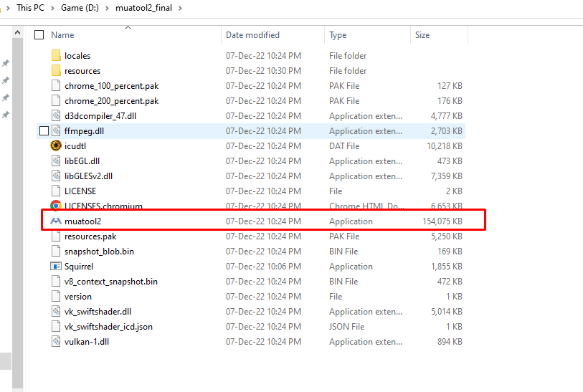
Task: Click the d3dcompiler_47.dll file icon
Action: [x=57, y=116]
